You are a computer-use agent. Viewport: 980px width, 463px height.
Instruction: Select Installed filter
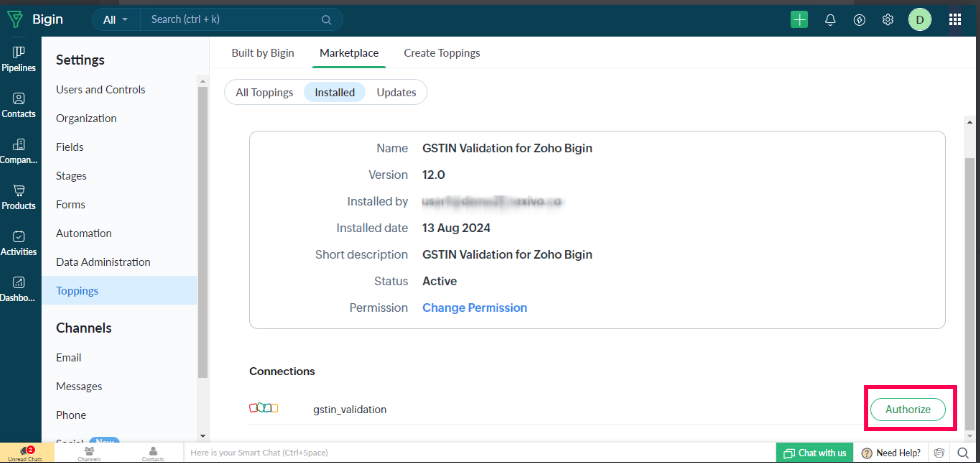point(335,92)
